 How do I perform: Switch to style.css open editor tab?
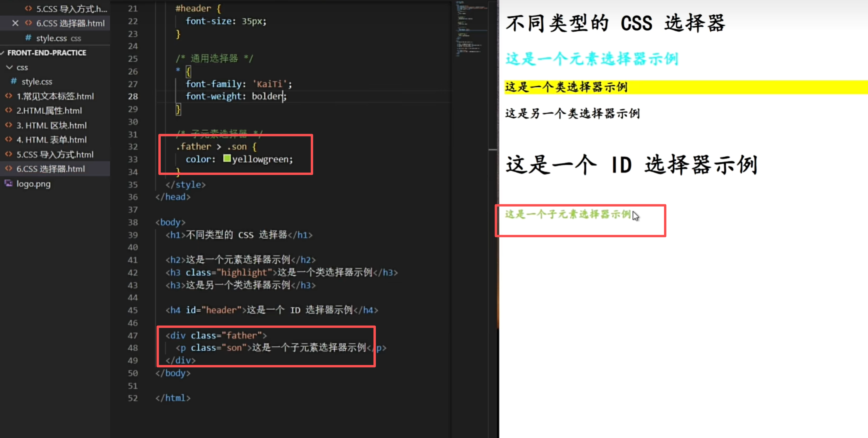coord(52,38)
